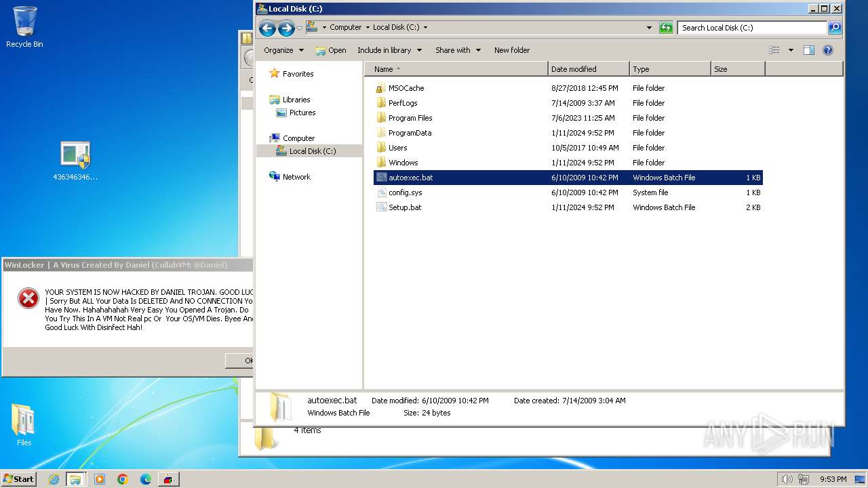
Task: Click the WinLocker dialog title bar
Action: [127, 265]
